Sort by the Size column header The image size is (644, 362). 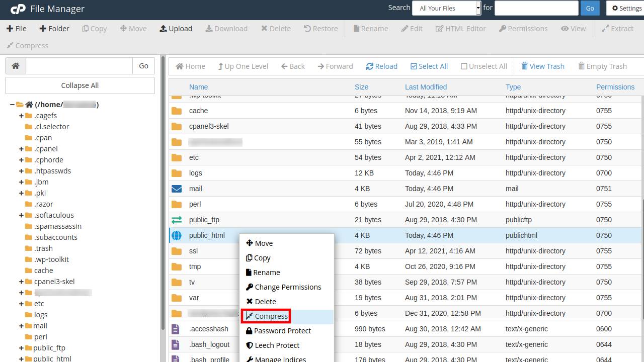[x=361, y=87]
